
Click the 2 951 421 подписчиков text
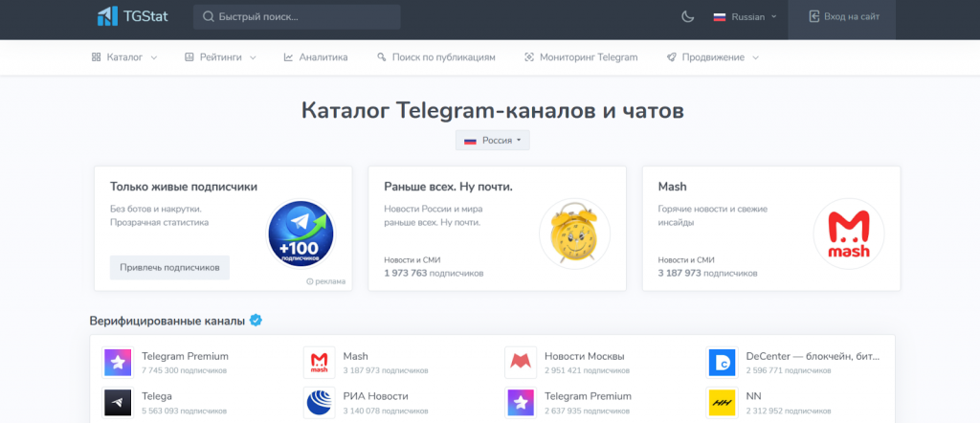tap(587, 371)
